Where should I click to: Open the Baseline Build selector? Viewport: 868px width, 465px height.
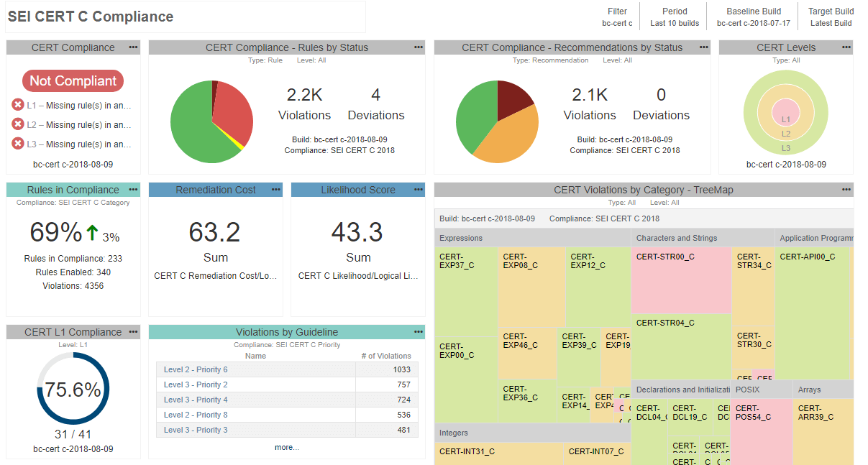point(753,17)
